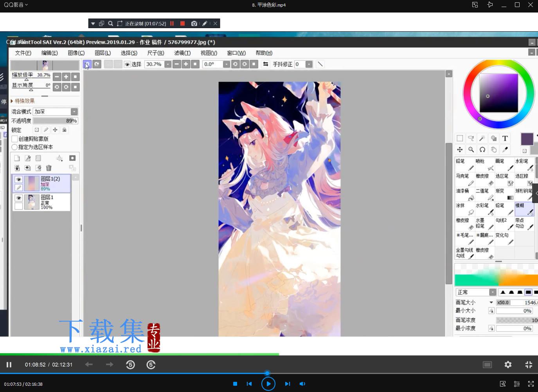538x392 pixels.
Task: Click the QQ影音 play button
Action: [x=268, y=384]
